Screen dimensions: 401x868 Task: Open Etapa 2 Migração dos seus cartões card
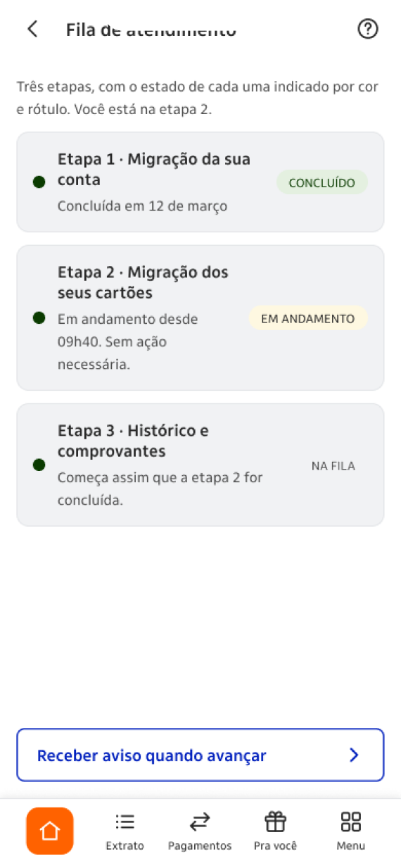pyautogui.click(x=200, y=317)
